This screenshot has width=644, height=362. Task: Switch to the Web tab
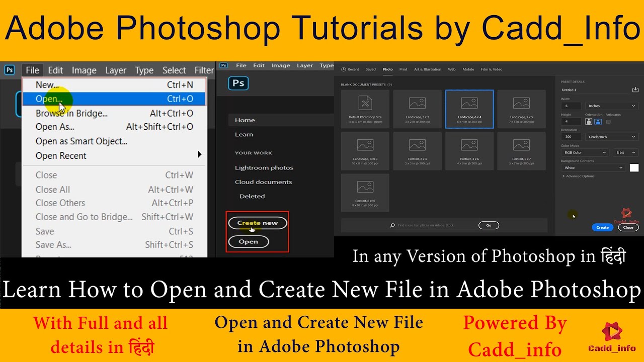[452, 69]
